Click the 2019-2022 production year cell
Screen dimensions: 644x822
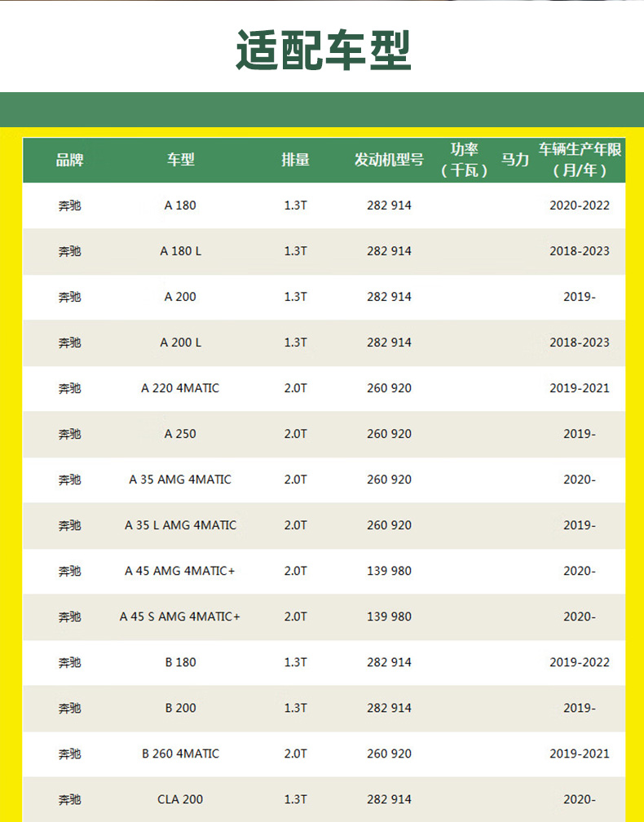click(x=580, y=662)
